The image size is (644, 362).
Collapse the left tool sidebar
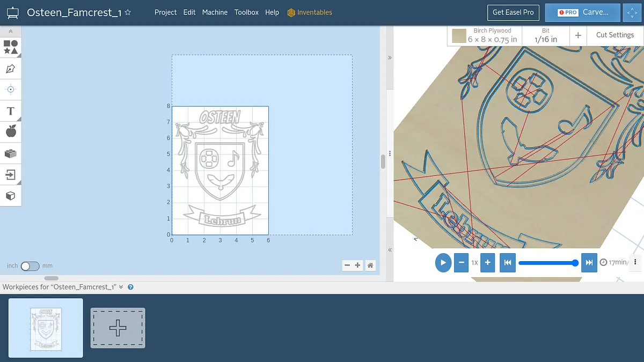(11, 32)
